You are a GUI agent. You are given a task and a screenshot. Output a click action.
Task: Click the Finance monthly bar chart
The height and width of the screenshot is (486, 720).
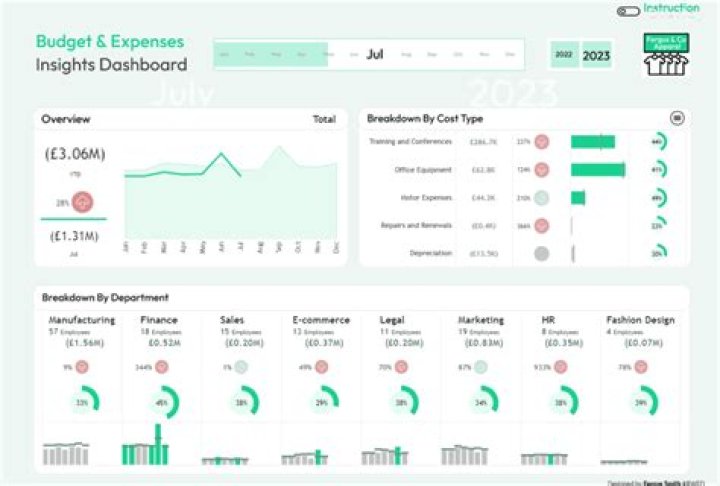click(x=160, y=450)
